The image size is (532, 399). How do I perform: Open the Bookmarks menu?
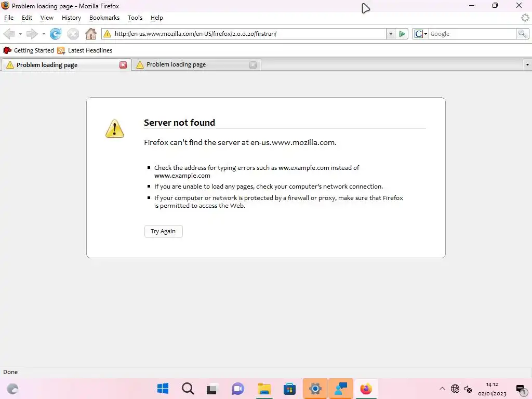104,18
